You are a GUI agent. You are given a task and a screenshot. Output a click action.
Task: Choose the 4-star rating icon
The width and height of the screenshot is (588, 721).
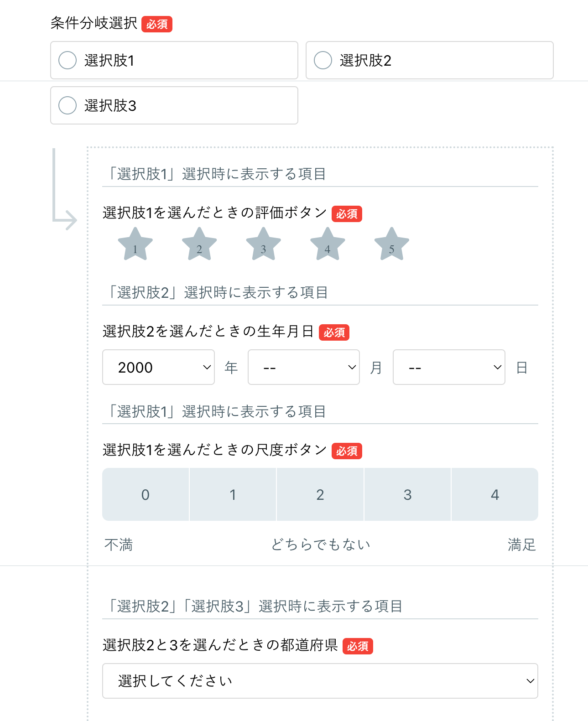coord(328,245)
